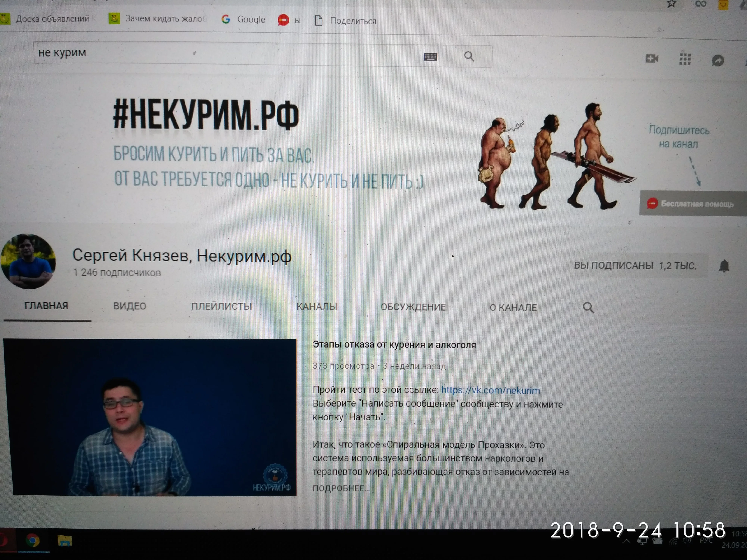747x560 pixels.
Task: Open the ПЛЕЙЛИСТЫ tab
Action: point(221,307)
